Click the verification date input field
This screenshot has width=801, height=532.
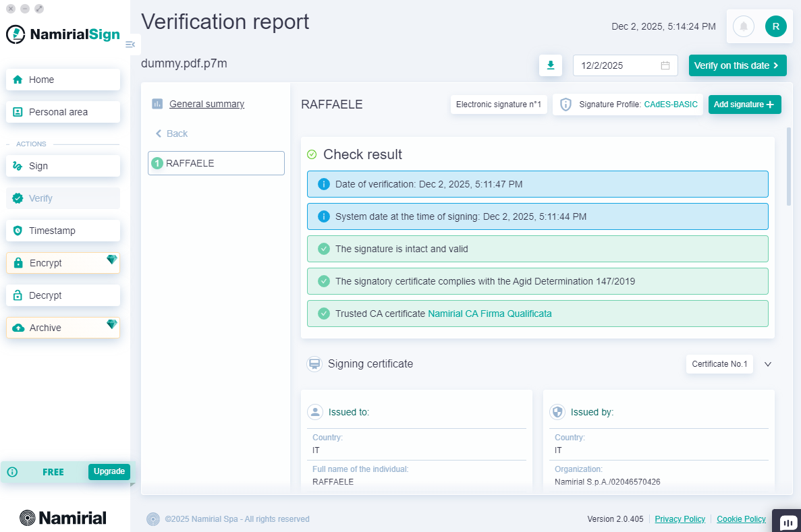[615, 65]
